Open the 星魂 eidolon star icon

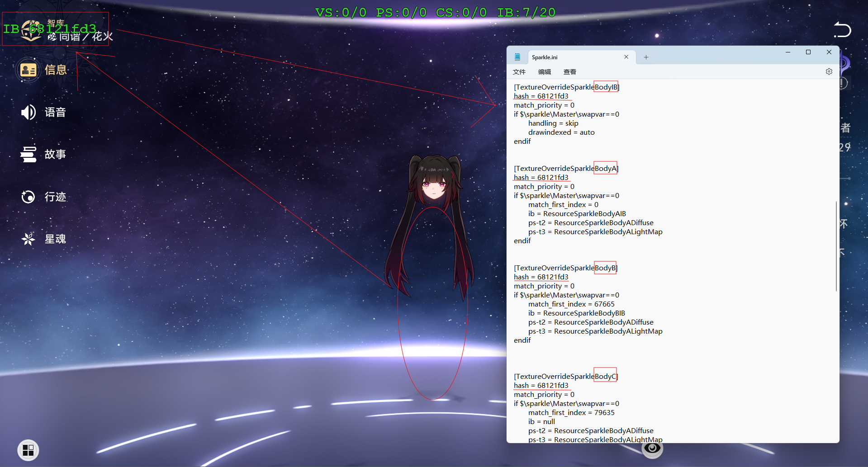tap(28, 239)
